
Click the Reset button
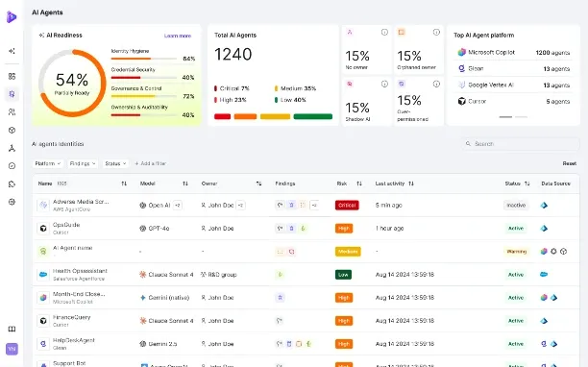(x=569, y=163)
